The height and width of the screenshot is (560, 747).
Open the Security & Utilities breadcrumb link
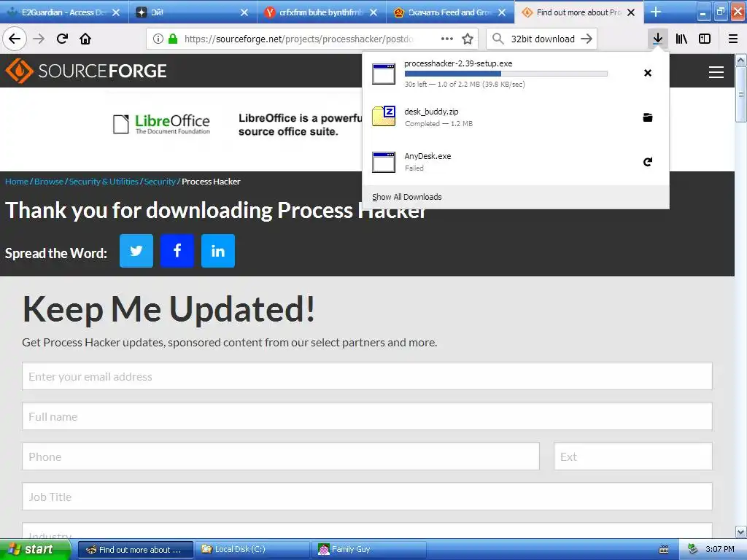pos(104,182)
